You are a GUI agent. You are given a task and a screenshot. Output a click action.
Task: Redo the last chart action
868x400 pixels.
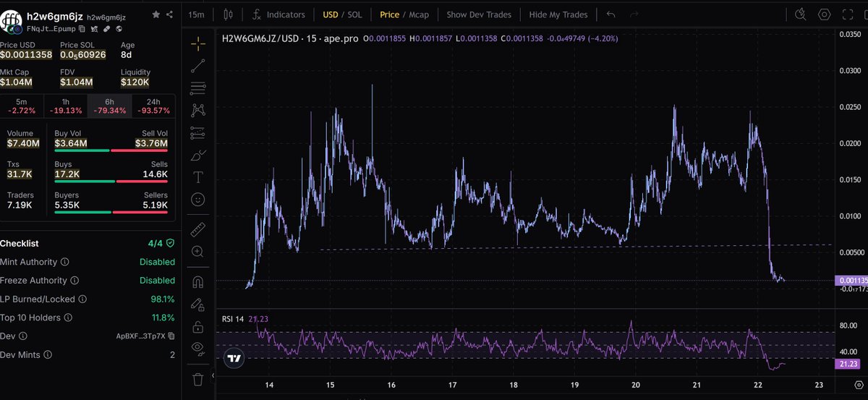634,14
